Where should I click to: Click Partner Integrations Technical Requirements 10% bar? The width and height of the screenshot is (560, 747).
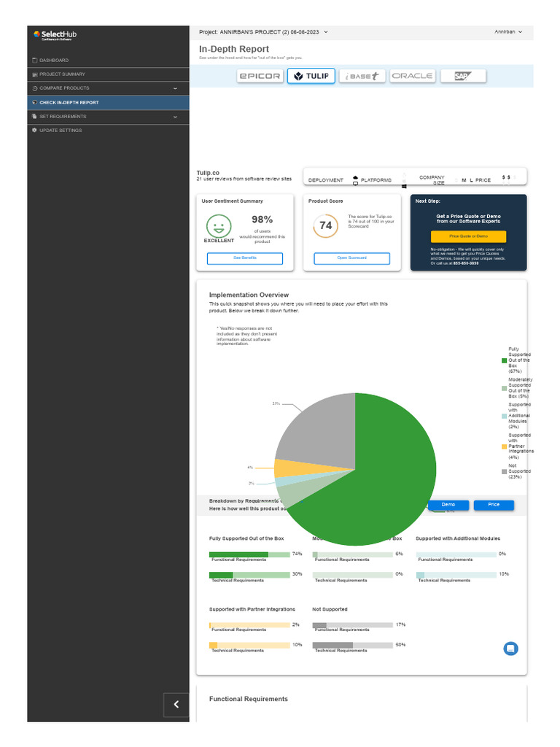pyautogui.click(x=249, y=645)
